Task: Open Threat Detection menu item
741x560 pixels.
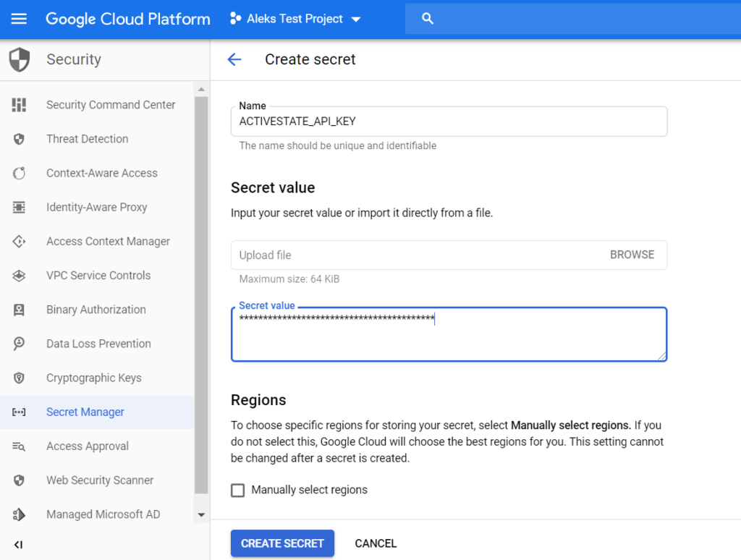Action: tap(87, 139)
